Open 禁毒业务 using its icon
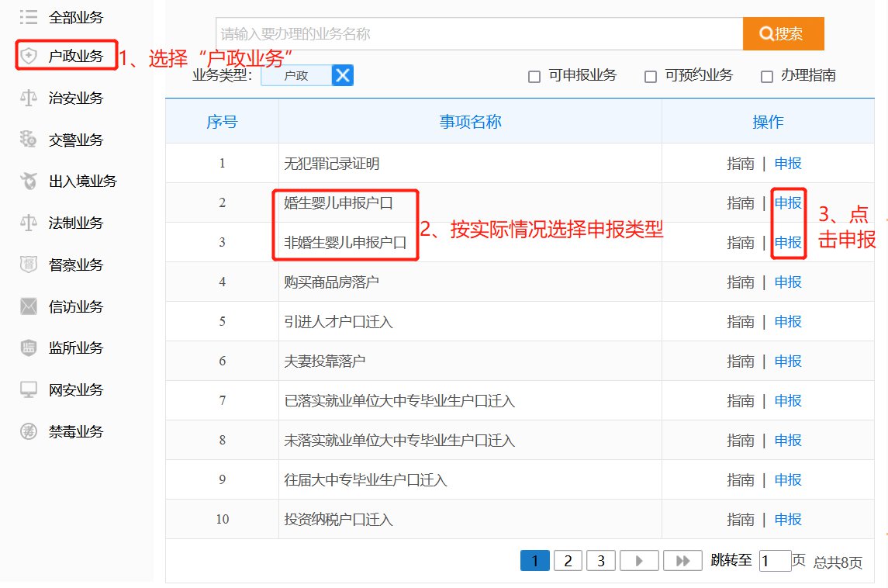The image size is (888, 588). pos(29,431)
